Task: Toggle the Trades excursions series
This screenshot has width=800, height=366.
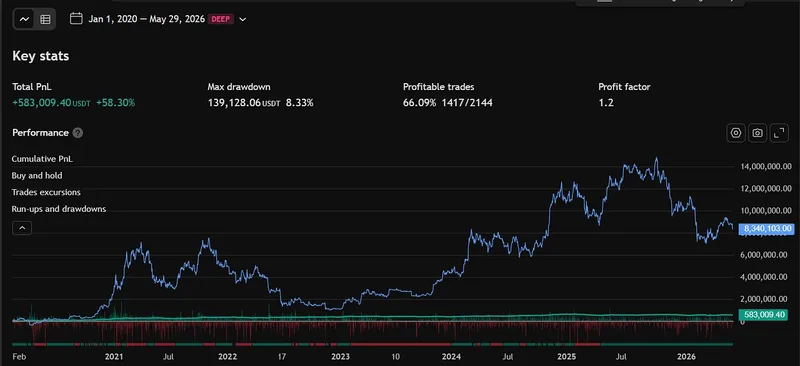Action: [46, 192]
